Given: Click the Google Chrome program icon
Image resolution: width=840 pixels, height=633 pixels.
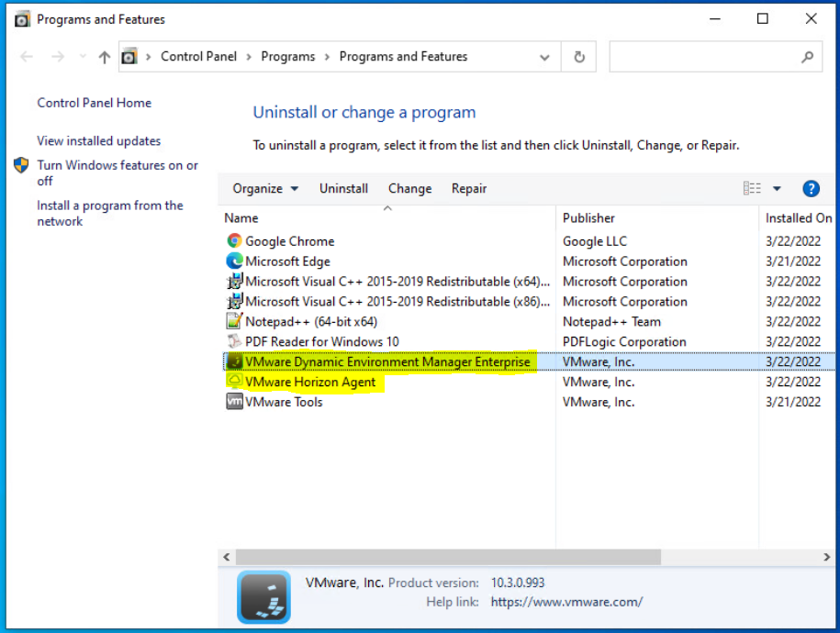Looking at the screenshot, I should pos(234,241).
